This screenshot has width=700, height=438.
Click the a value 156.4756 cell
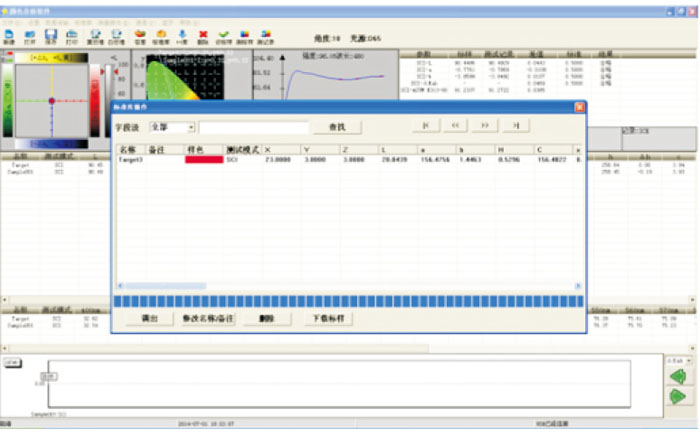point(435,159)
